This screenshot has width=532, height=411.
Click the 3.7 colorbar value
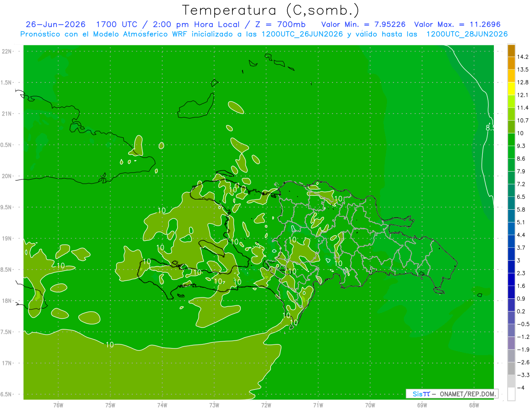click(521, 247)
